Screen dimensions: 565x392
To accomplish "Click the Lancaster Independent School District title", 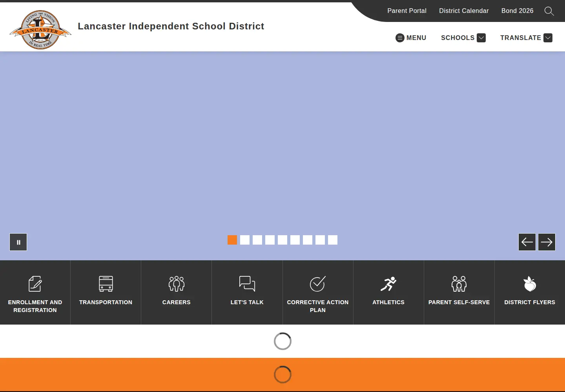I will [171, 26].
